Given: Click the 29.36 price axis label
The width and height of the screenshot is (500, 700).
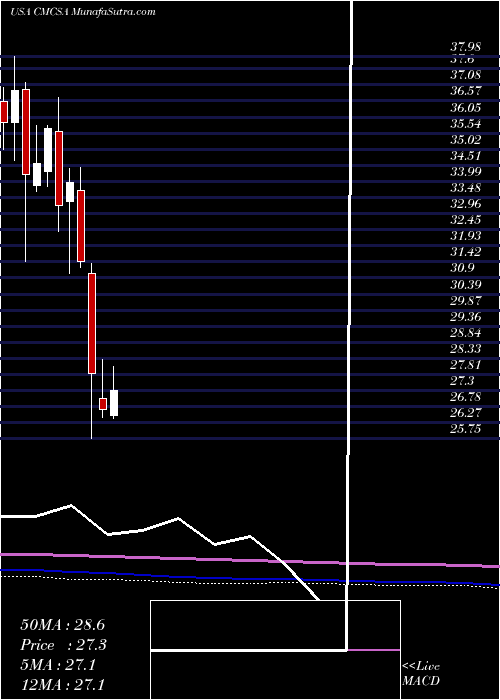Looking at the screenshot, I should click(466, 317).
